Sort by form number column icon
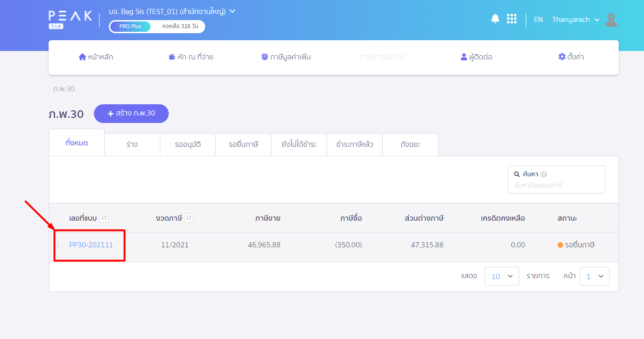 click(x=104, y=218)
